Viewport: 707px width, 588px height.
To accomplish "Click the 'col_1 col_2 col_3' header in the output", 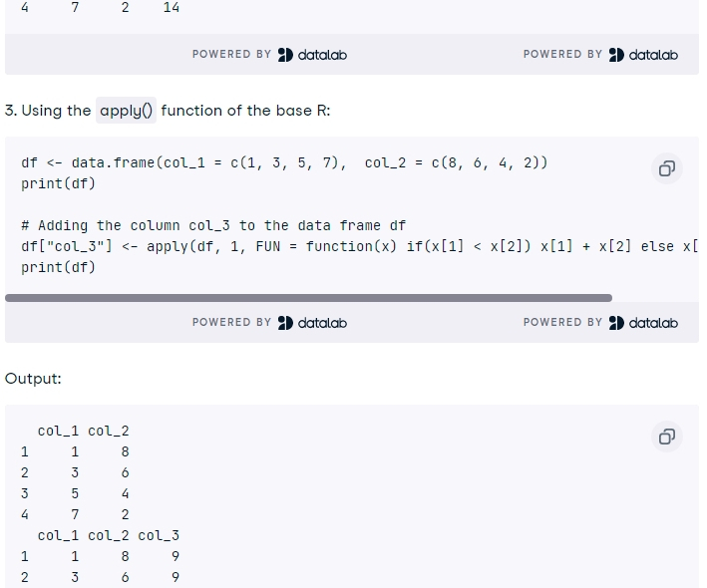I will click(109, 536).
